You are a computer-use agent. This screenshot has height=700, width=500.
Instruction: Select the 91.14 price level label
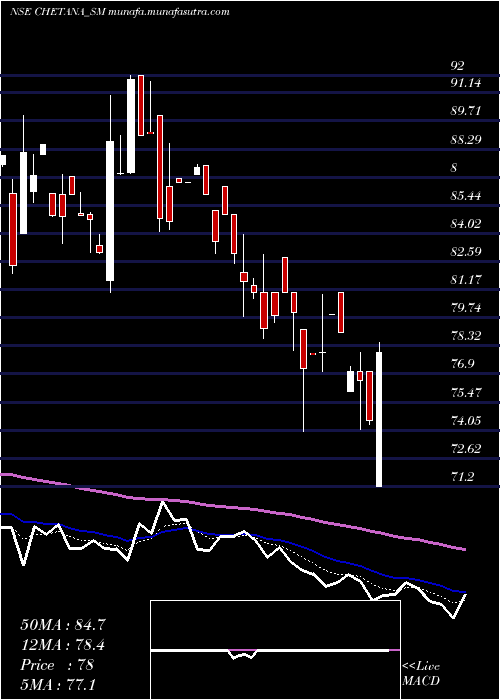tap(466, 83)
